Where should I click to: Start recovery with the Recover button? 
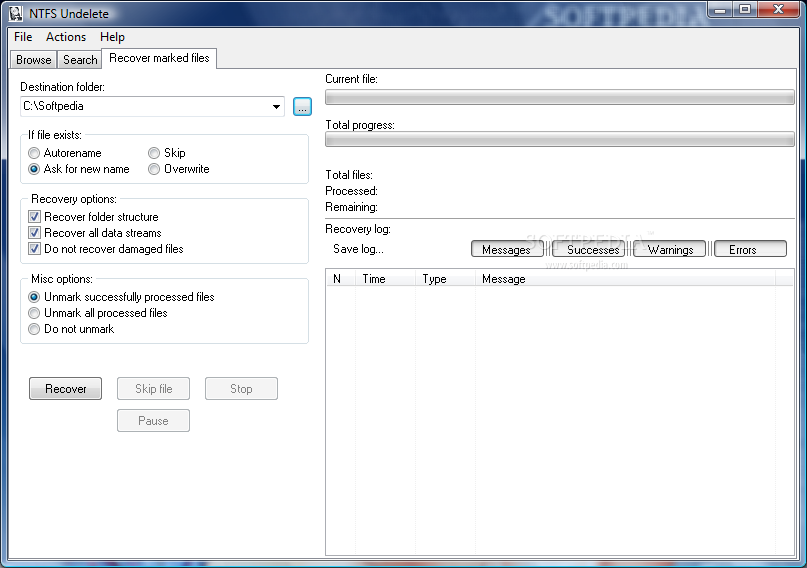tap(65, 389)
